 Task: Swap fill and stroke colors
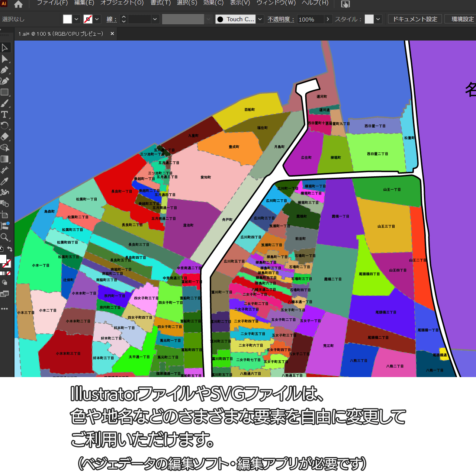10,249
